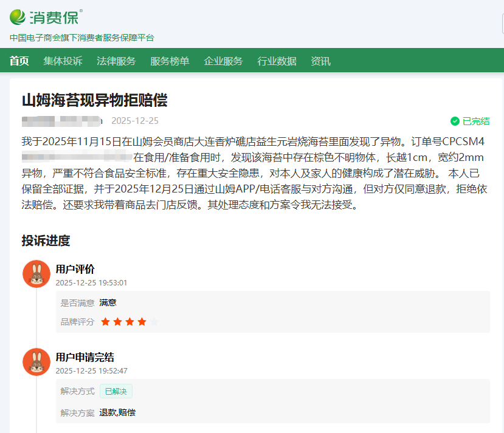Click the complaint title 山姆海苔现异物拒赔偿
This screenshot has width=504, height=433.
(94, 100)
